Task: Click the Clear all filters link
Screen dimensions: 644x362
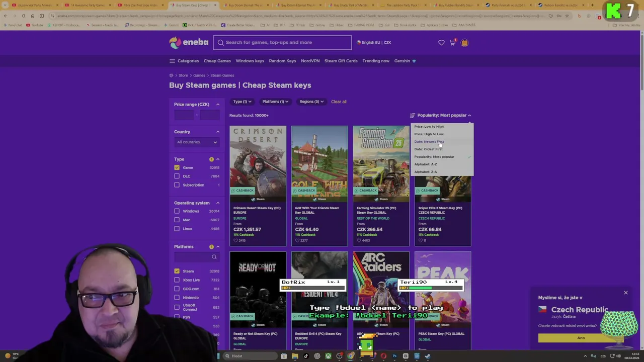Action: click(339, 102)
